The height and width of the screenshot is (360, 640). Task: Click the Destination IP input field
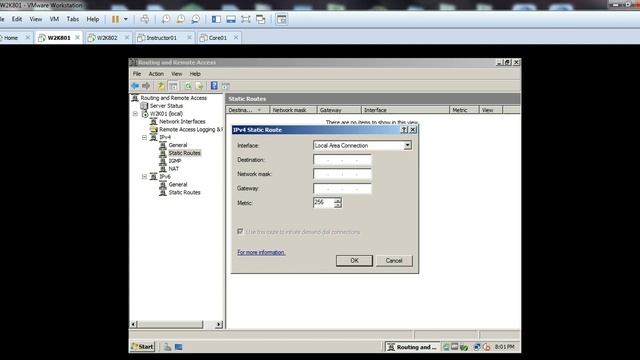[x=342, y=160]
